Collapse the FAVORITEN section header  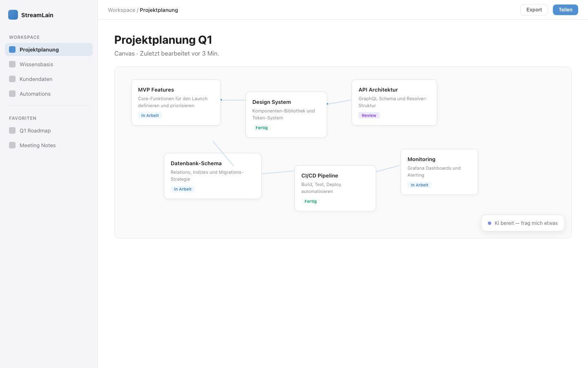22,118
